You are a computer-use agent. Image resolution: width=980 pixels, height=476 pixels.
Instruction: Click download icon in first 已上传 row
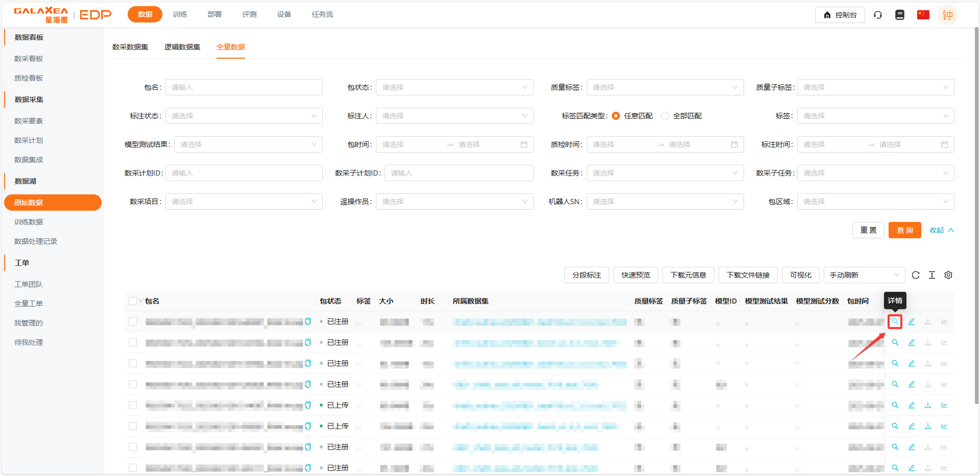click(x=928, y=405)
